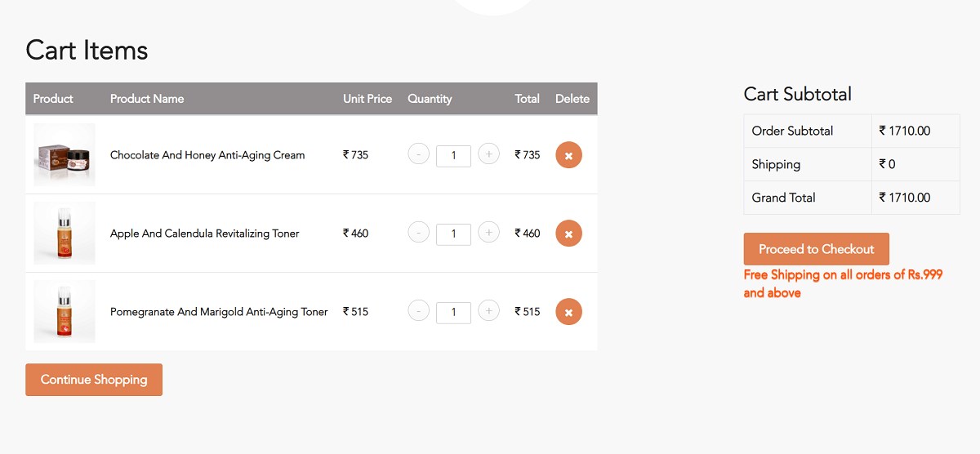The width and height of the screenshot is (980, 454).
Task: Decrease Pomegranate And Marigold Toner quantity
Action: click(x=418, y=311)
